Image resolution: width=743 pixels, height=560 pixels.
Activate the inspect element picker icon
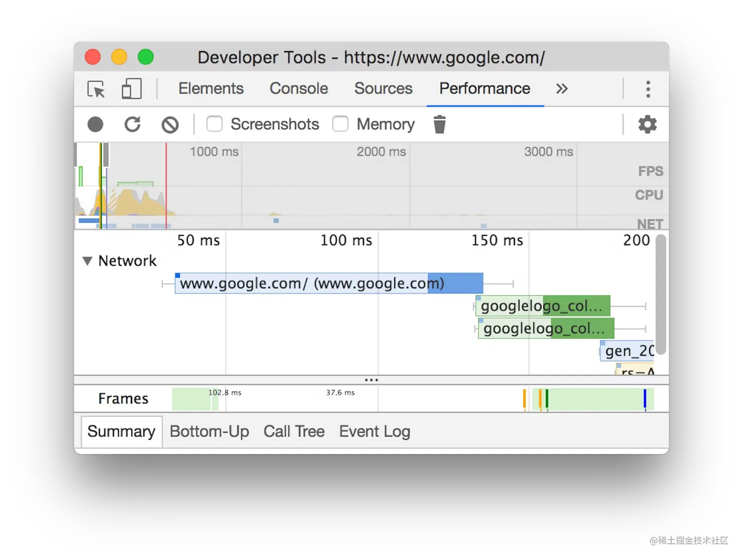[96, 89]
